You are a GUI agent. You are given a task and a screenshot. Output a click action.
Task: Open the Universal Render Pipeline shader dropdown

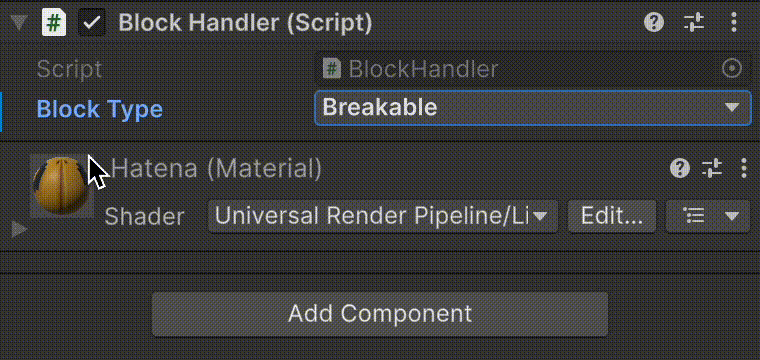(x=383, y=216)
